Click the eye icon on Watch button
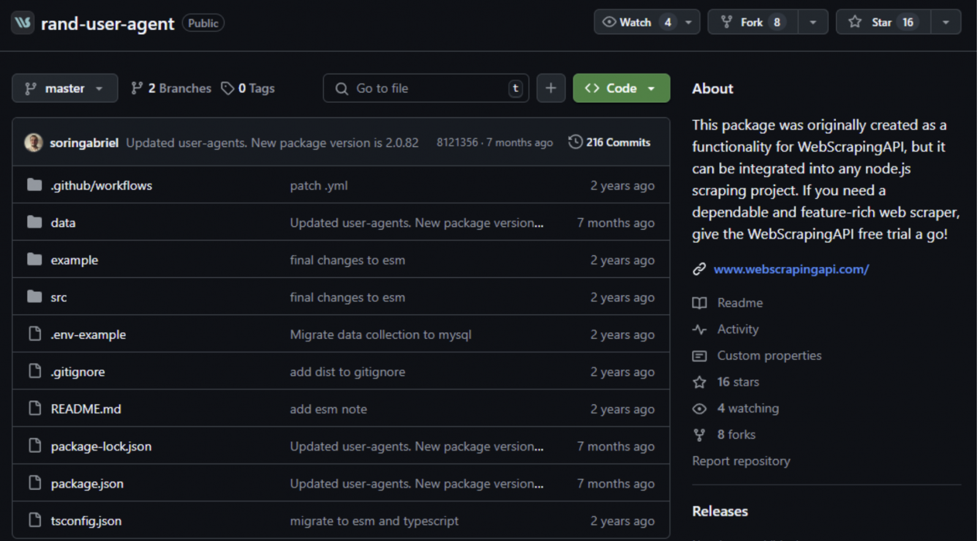980x541 pixels. (609, 22)
